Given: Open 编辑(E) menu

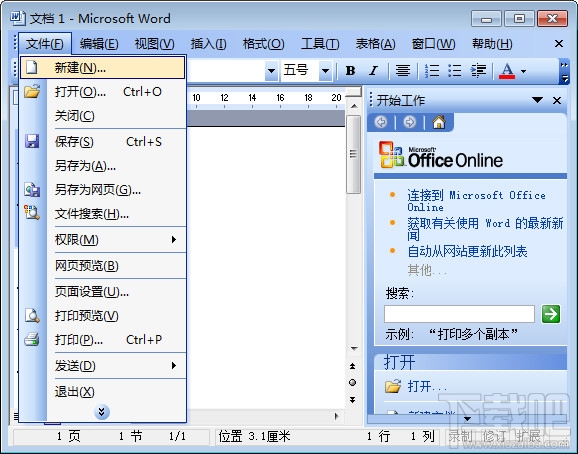Looking at the screenshot, I should (x=99, y=44).
